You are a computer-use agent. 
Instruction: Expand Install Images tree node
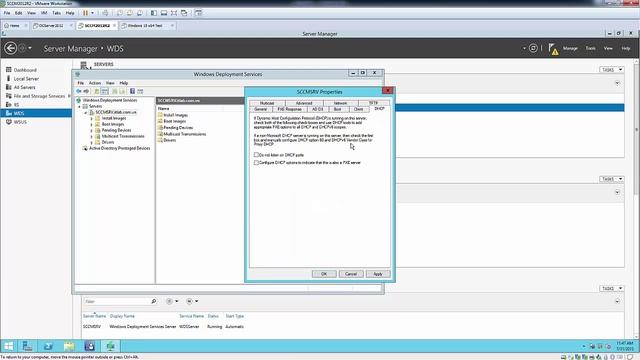click(x=91, y=118)
